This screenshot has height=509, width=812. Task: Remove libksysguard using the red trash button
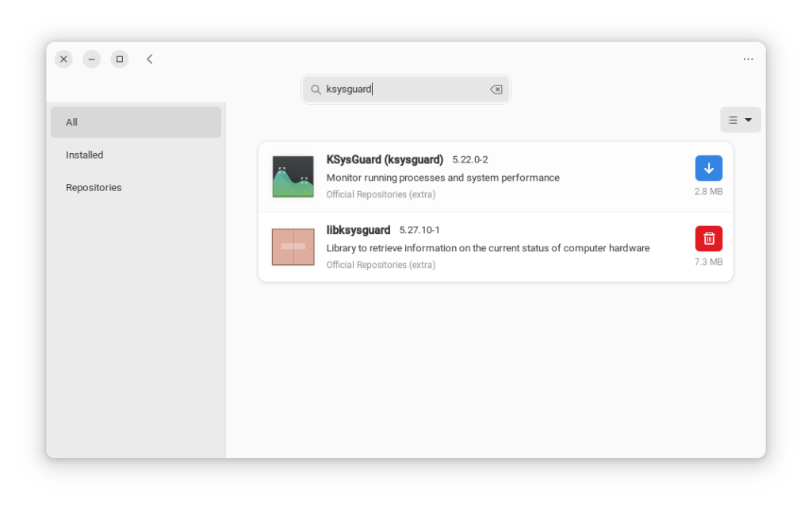[708, 239]
